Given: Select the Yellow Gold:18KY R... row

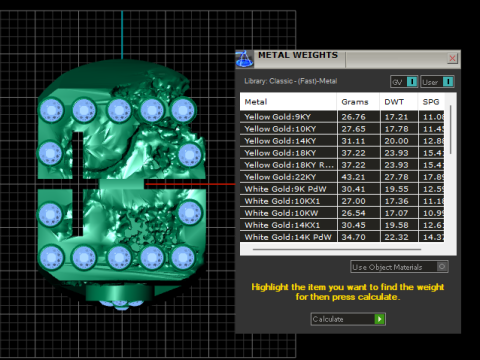Looking at the screenshot, I should pos(342,165).
